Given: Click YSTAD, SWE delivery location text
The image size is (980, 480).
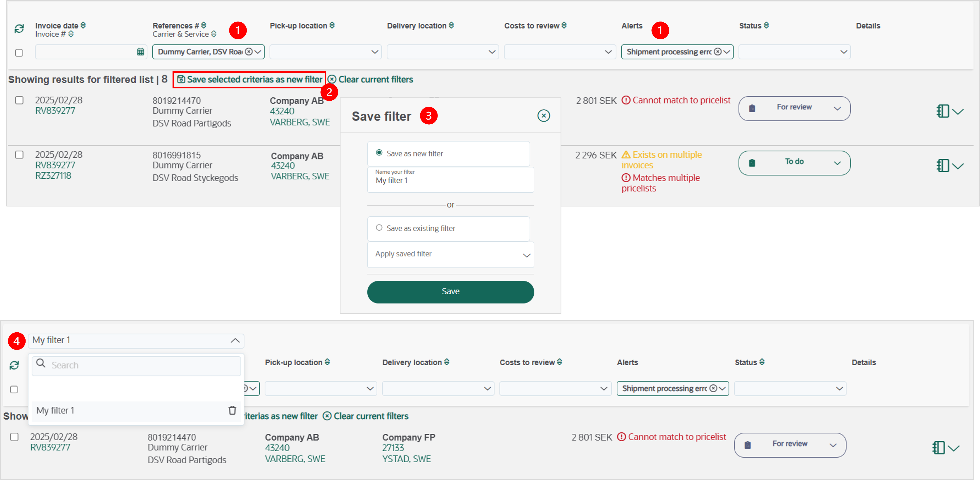Looking at the screenshot, I should pyautogui.click(x=407, y=459).
